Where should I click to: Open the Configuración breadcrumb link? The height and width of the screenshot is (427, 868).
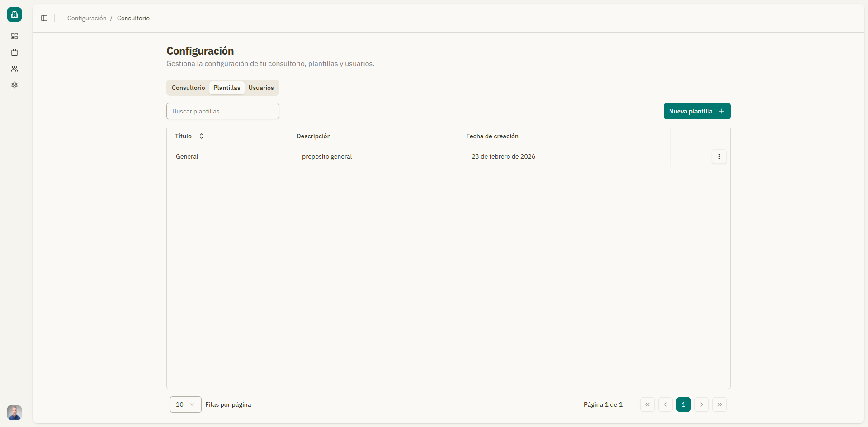(86, 18)
